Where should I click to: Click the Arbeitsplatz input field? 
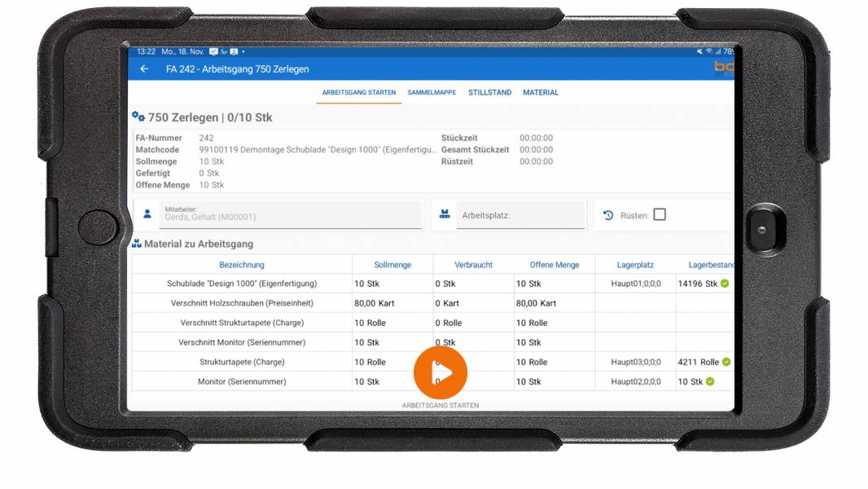click(520, 216)
